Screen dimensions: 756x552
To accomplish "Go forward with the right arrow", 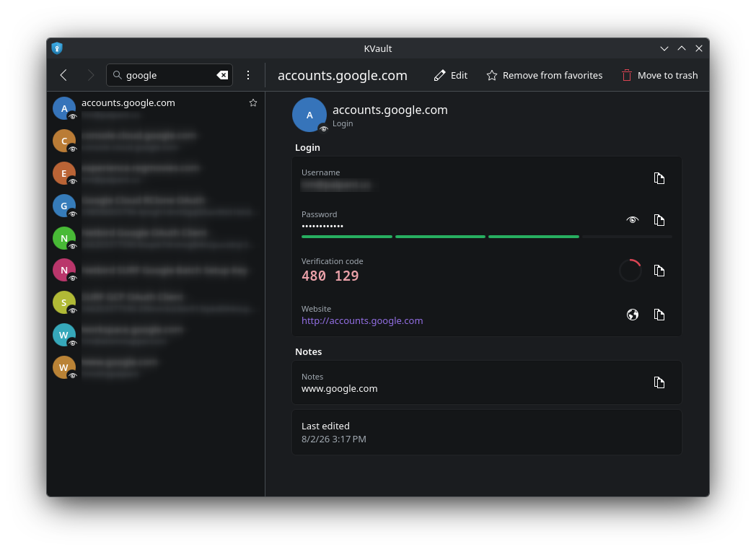I will tap(91, 75).
